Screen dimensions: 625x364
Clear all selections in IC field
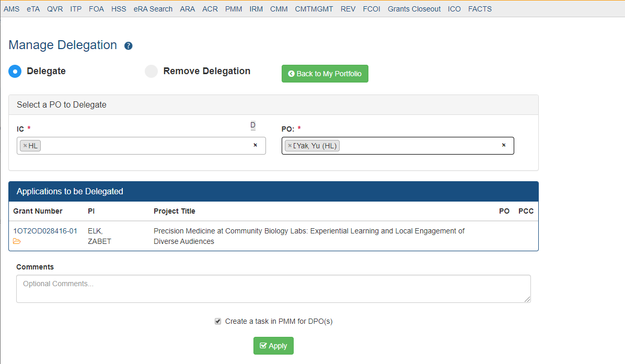[x=256, y=145]
